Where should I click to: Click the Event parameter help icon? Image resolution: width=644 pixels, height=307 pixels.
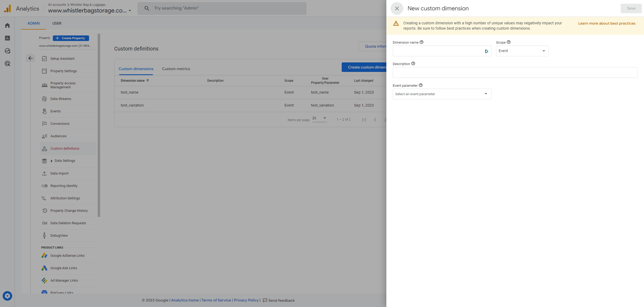(x=421, y=85)
